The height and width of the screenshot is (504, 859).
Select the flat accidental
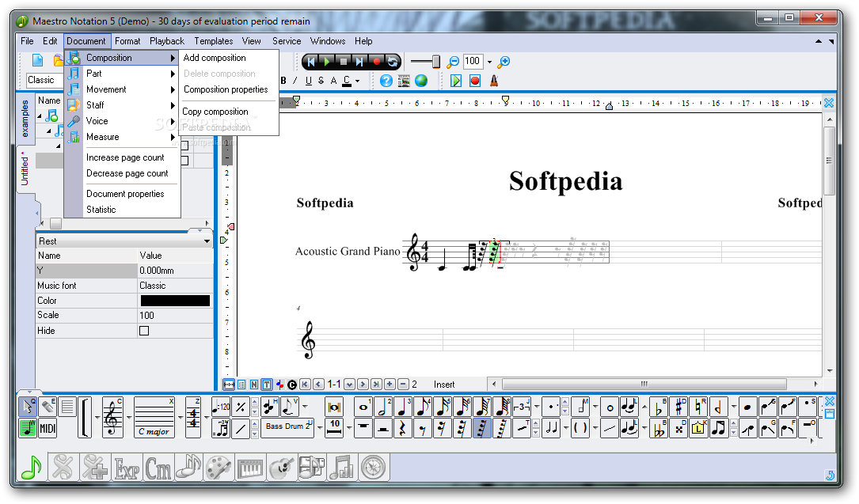659,407
